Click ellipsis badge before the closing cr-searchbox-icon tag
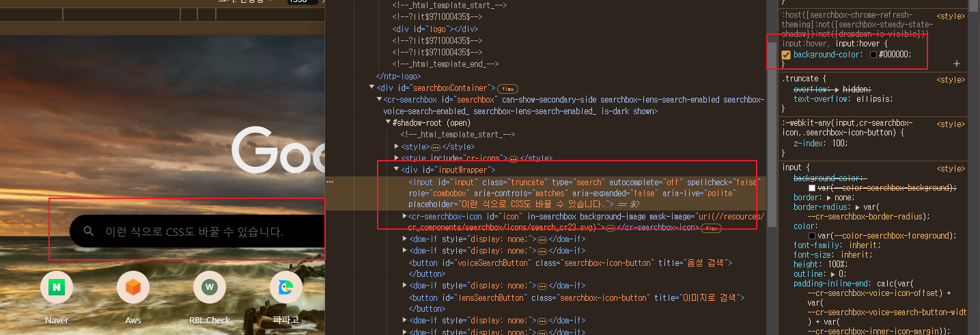980x335 pixels. click(611, 228)
